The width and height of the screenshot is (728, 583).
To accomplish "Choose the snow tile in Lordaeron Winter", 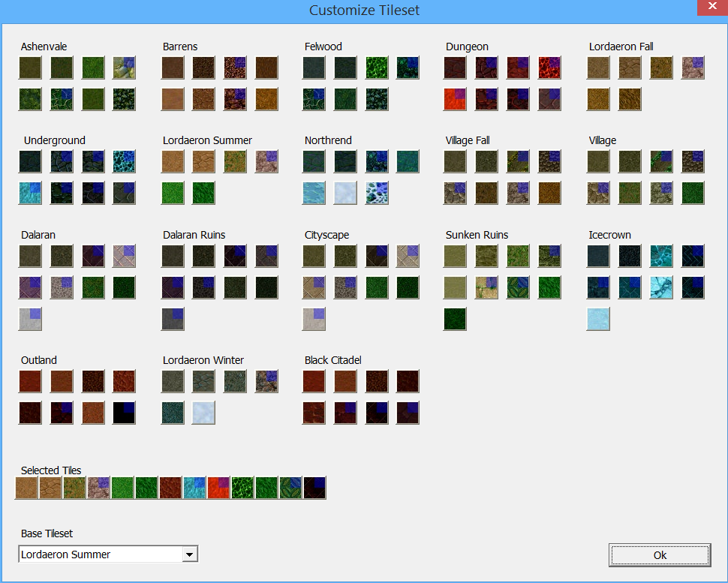I will click(x=204, y=413).
